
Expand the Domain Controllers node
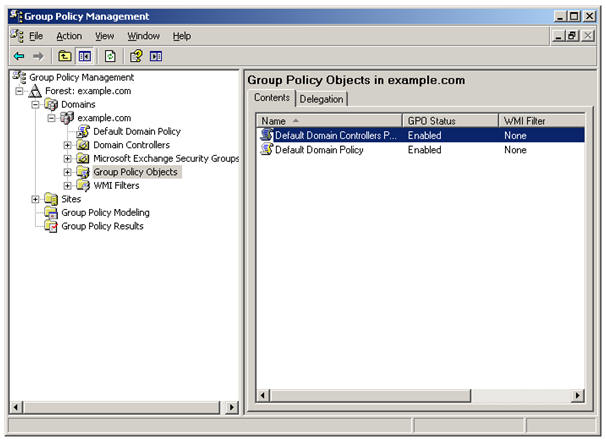[x=68, y=145]
